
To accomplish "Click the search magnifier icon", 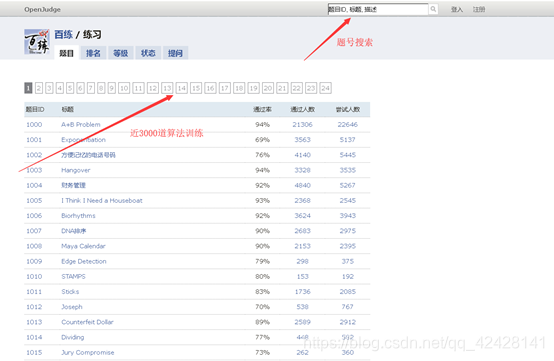I will 433,9.
